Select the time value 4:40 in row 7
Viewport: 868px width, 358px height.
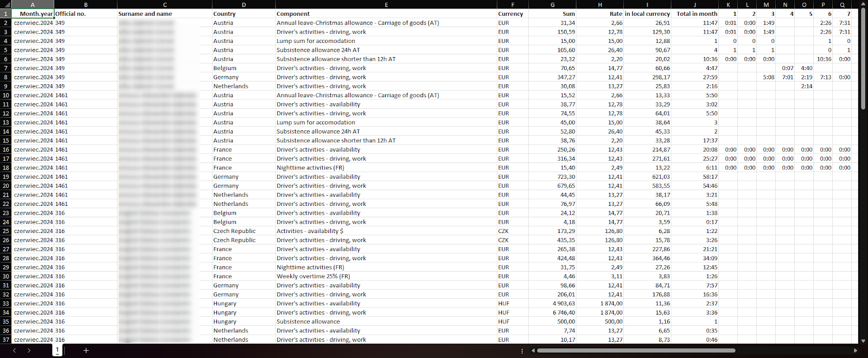(x=804, y=68)
